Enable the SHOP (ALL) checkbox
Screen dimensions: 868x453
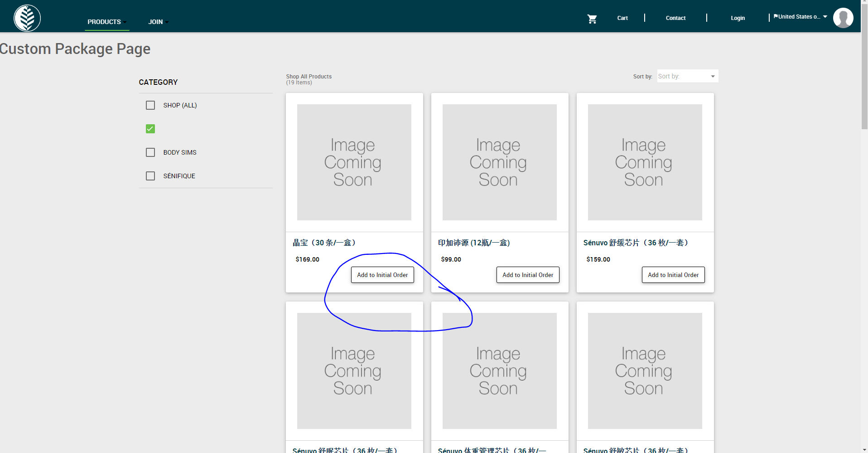coord(150,105)
